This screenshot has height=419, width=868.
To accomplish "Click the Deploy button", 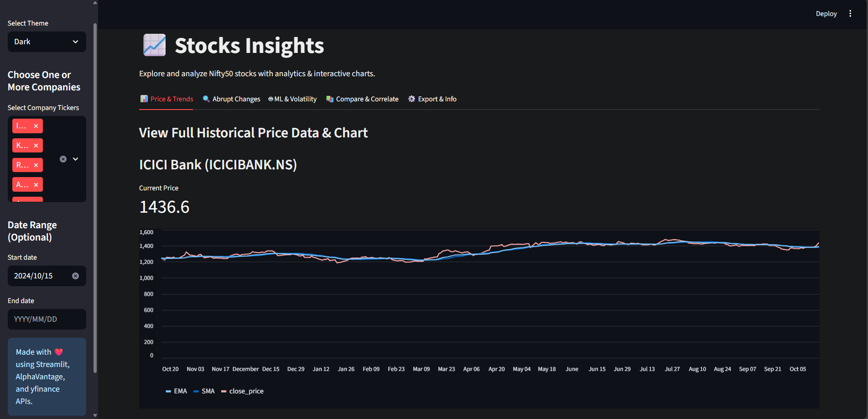I will pos(826,14).
